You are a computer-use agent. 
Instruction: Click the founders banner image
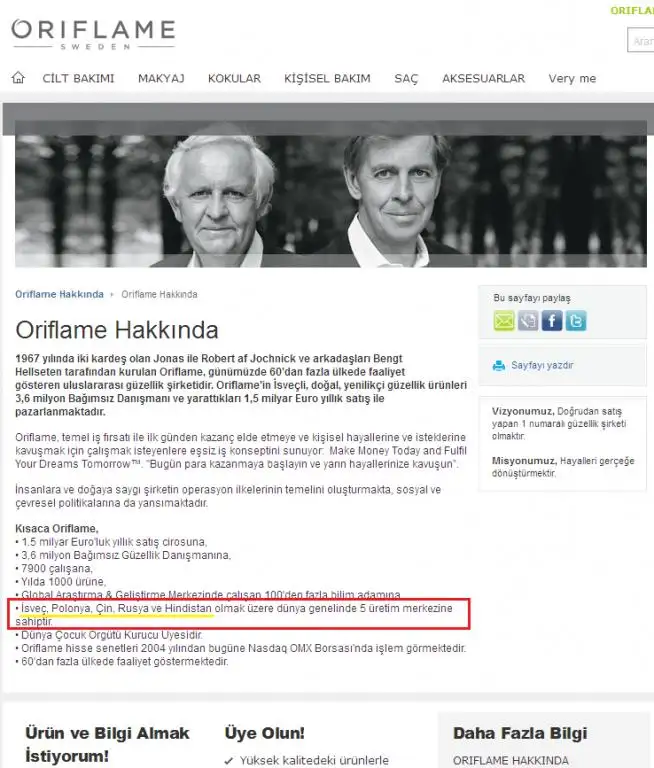[331, 201]
